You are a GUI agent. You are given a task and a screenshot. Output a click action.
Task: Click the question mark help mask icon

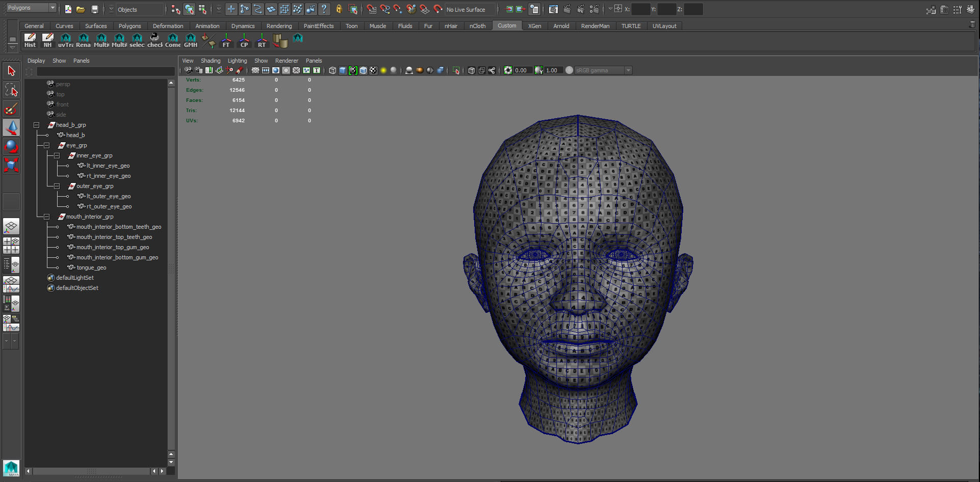[x=324, y=9]
